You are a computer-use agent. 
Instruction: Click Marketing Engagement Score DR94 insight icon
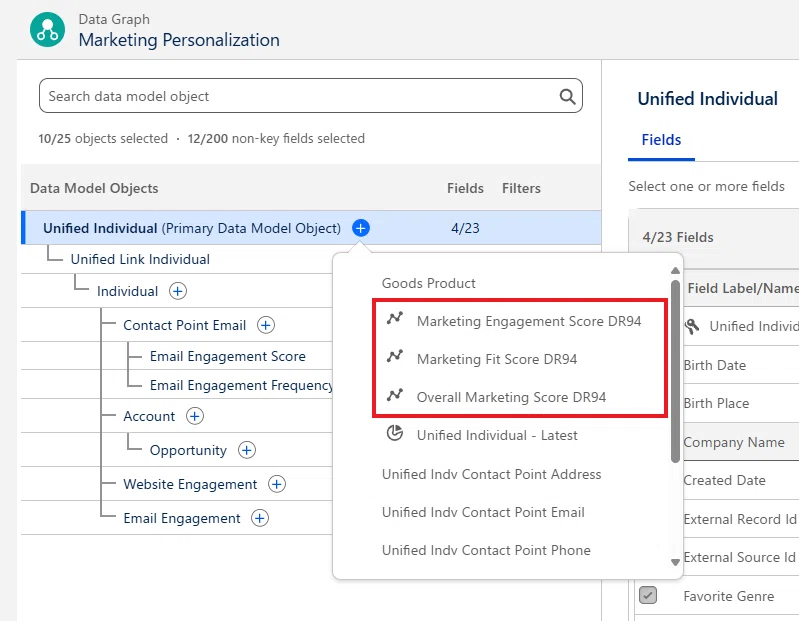[395, 318]
